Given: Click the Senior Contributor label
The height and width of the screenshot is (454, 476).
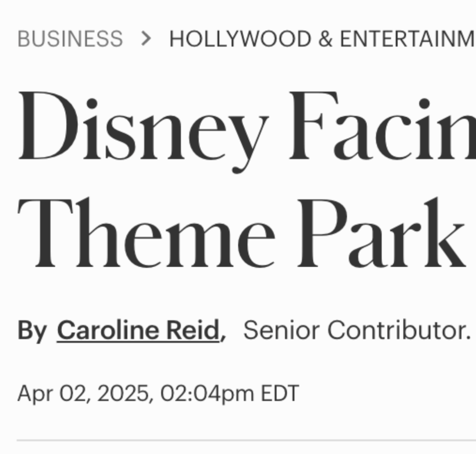Looking at the screenshot, I should [357, 330].
